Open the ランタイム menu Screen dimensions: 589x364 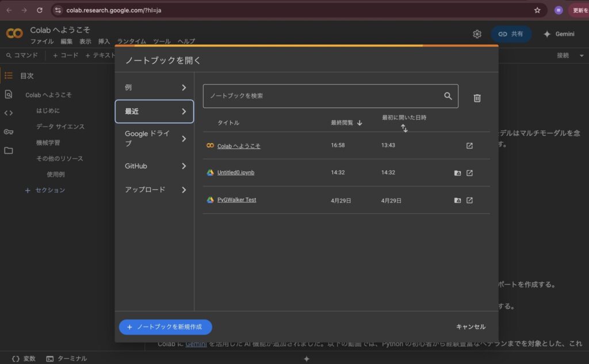click(132, 41)
